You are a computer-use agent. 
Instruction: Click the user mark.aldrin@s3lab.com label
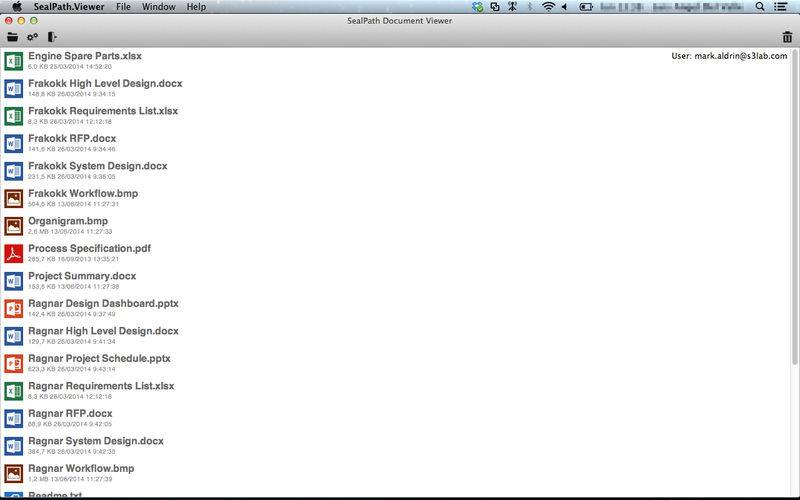click(x=729, y=56)
